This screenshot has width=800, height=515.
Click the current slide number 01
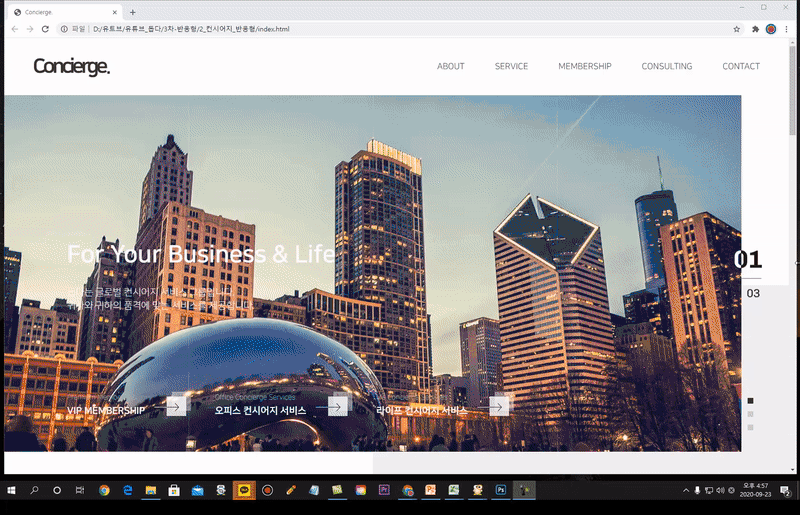point(748,259)
